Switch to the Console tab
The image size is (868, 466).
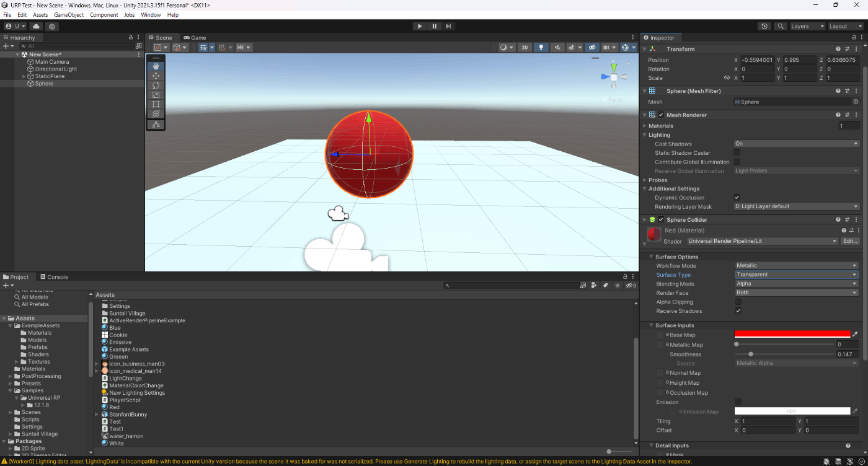(54, 277)
